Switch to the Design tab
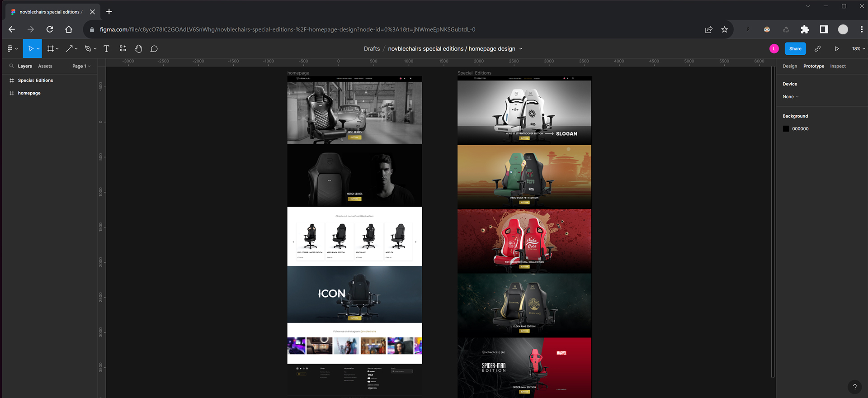Image resolution: width=868 pixels, height=398 pixels. pyautogui.click(x=790, y=66)
